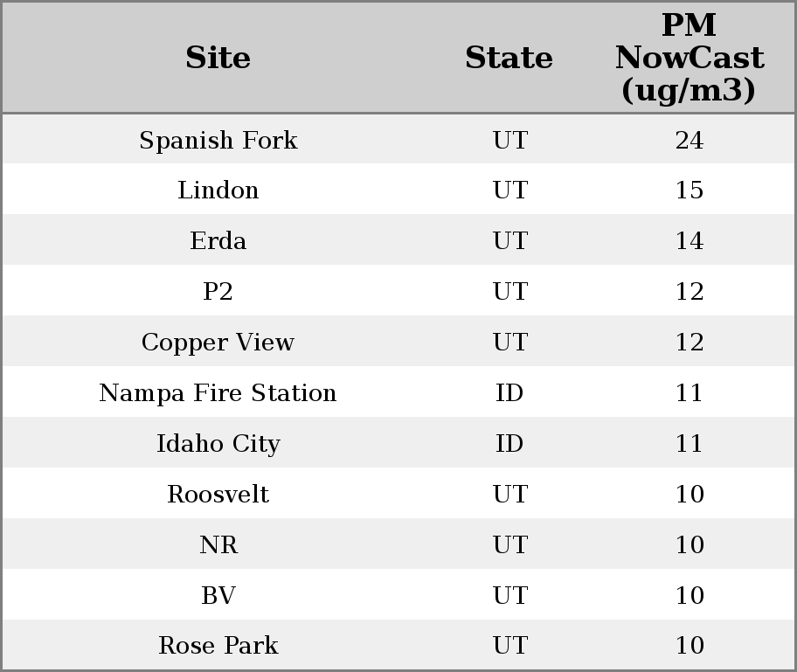Select the Idaho City site cell
This screenshot has width=797, height=672.
(x=218, y=444)
